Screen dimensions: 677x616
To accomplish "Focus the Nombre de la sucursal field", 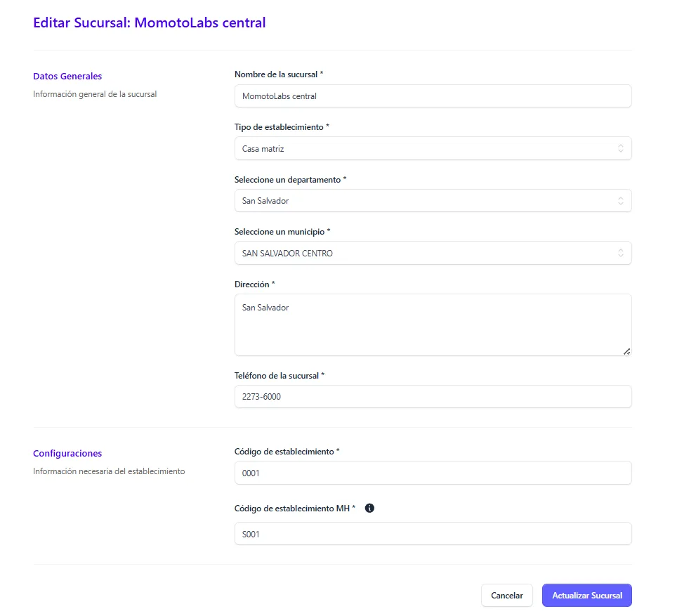I will [433, 96].
